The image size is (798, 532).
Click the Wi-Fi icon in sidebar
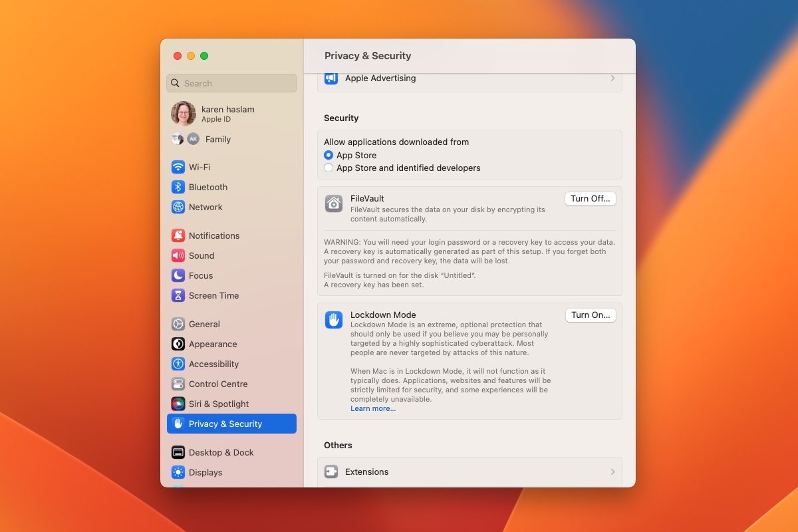tap(178, 167)
